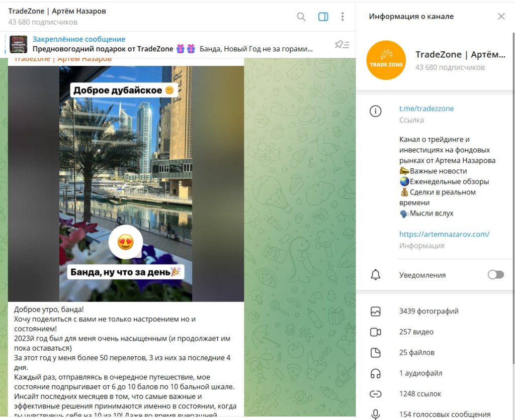The image size is (515, 420).
Task: Open the three-dot more options menu
Action: [x=342, y=17]
